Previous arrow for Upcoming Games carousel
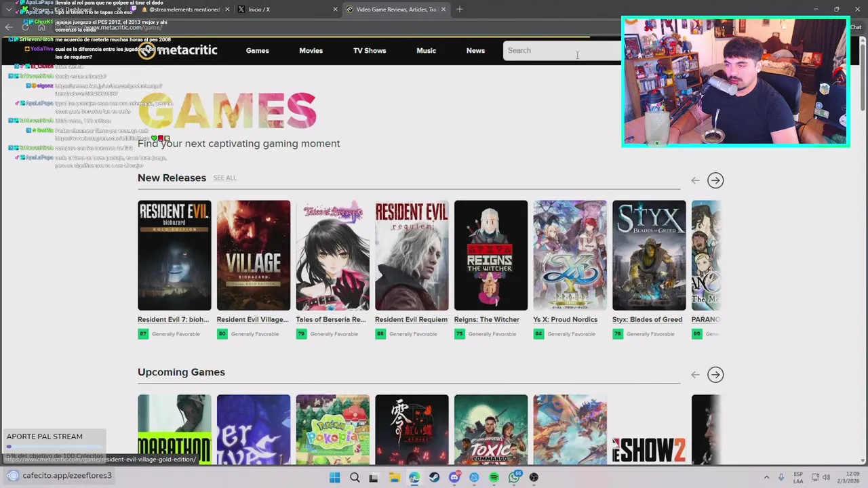The width and height of the screenshot is (868, 488). click(x=695, y=375)
